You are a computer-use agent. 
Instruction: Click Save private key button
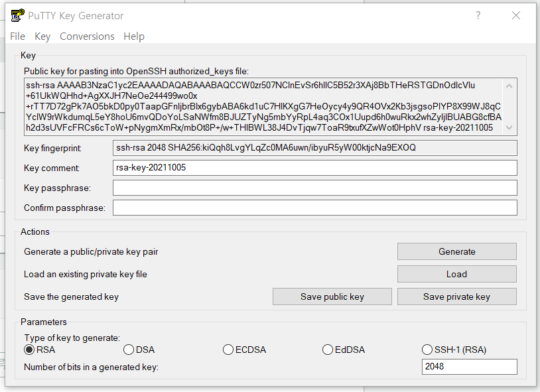coord(456,296)
